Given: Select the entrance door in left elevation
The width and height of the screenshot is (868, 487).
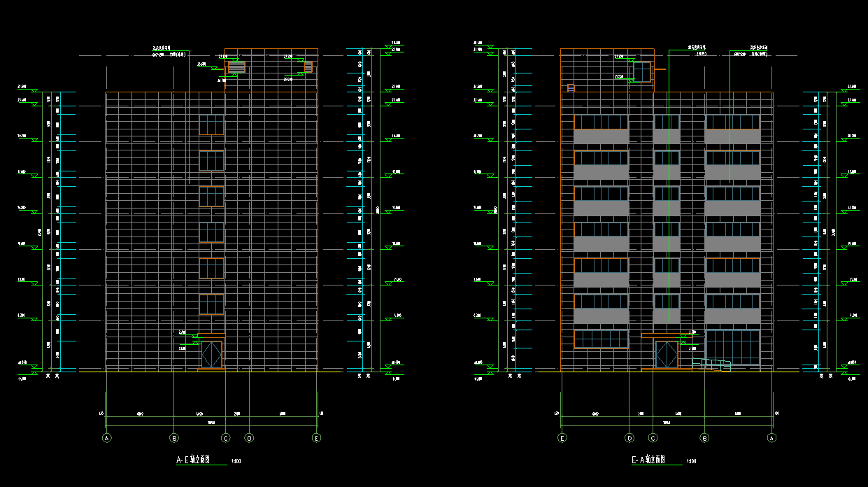Looking at the screenshot, I should click(211, 353).
